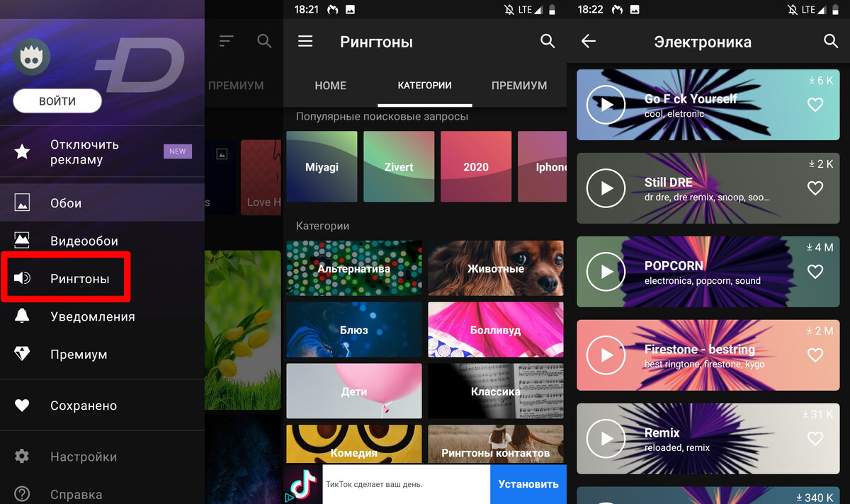Select the Iphone popular search tile

point(543,167)
